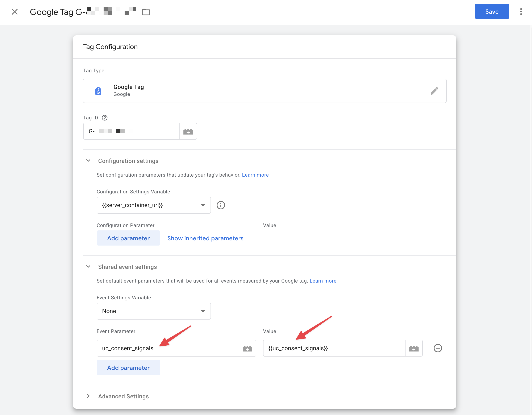Add parameter under Event Parameter
This screenshot has width=532, height=415.
click(128, 367)
